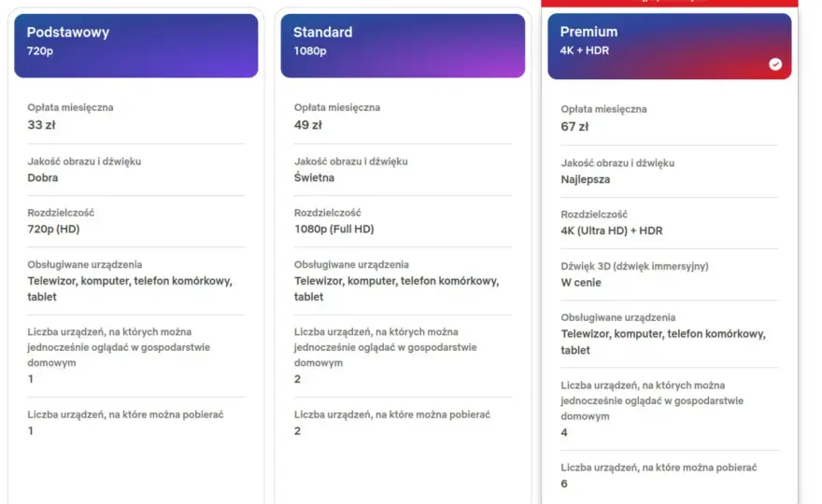Screen dimensions: 822x504
Task: Click the 'Najlepsza' quality value in Premium
Action: [585, 179]
